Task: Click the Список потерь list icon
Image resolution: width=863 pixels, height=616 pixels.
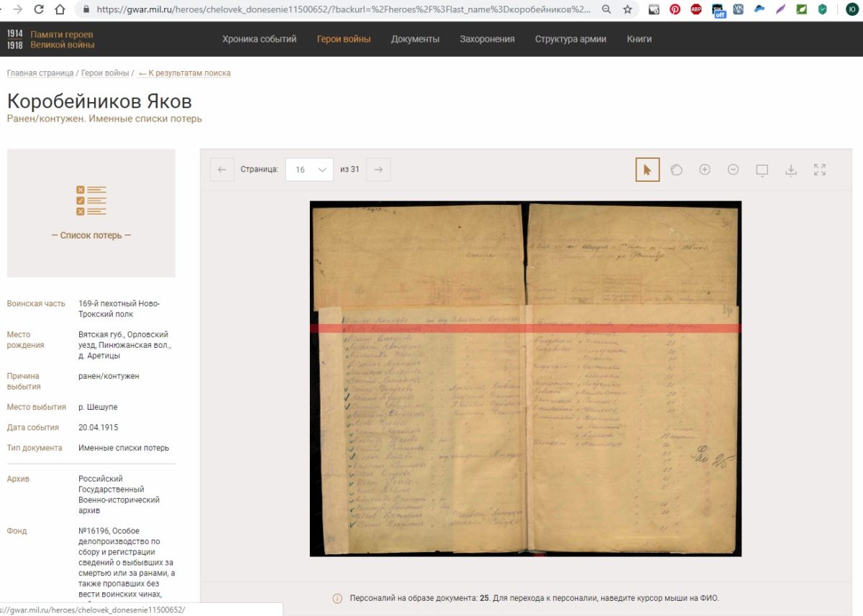Action: tap(91, 201)
